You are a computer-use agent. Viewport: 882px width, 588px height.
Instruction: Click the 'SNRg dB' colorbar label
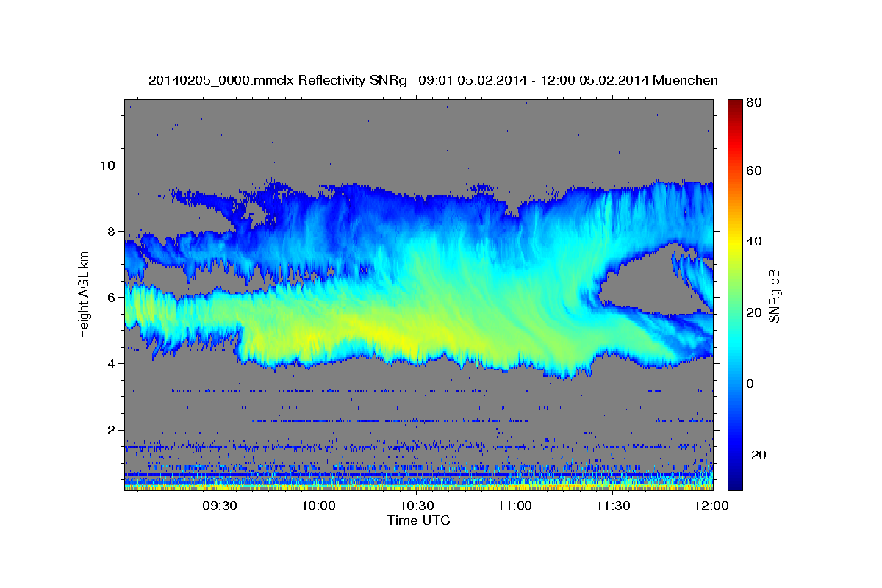tap(774, 295)
